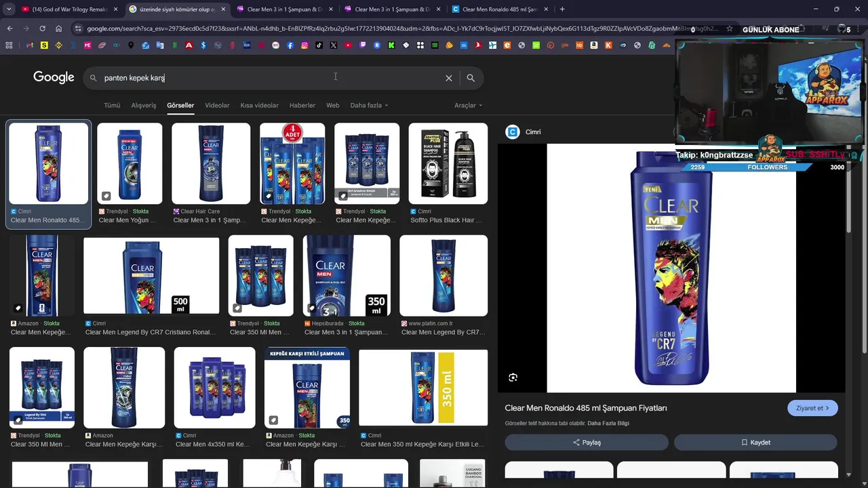Open the platin.com.tr Clear Men Legend thumbnail
Image resolution: width=868 pixels, height=488 pixels.
coord(443,275)
